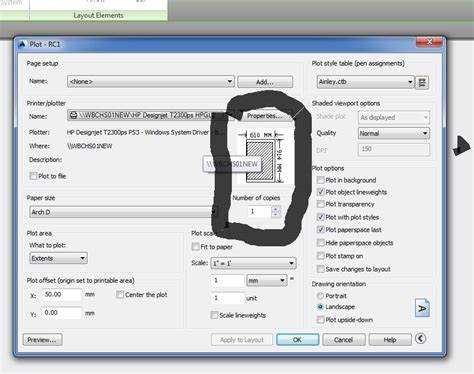Toggle Plot paperspace last checkbox
This screenshot has height=374, width=474.
point(320,230)
